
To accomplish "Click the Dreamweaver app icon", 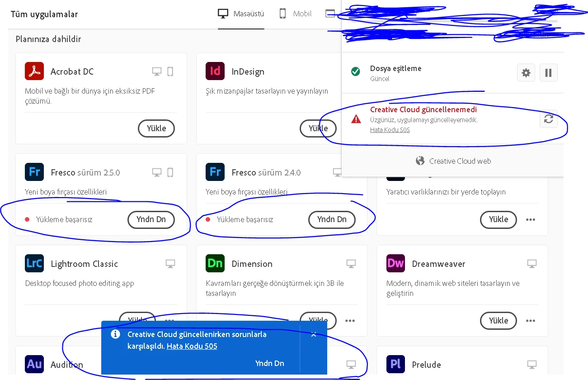I will tap(395, 264).
